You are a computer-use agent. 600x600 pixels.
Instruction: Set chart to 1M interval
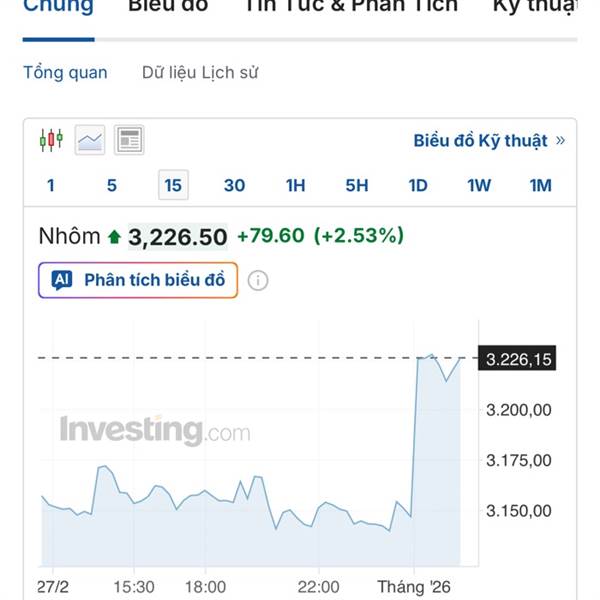click(x=540, y=185)
